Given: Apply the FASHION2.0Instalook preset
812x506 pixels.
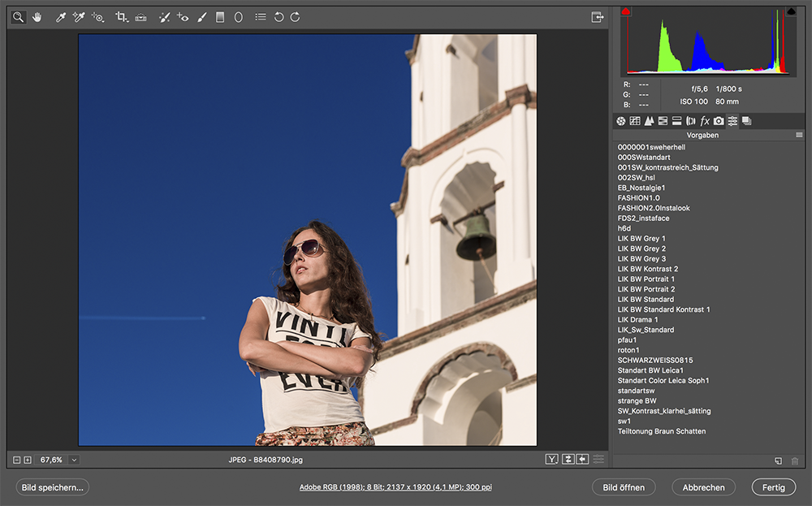Looking at the screenshot, I should 654,208.
